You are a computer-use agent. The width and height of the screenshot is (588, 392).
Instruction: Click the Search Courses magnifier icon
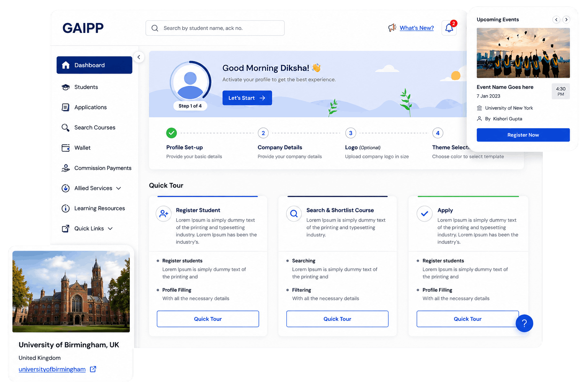click(x=66, y=127)
